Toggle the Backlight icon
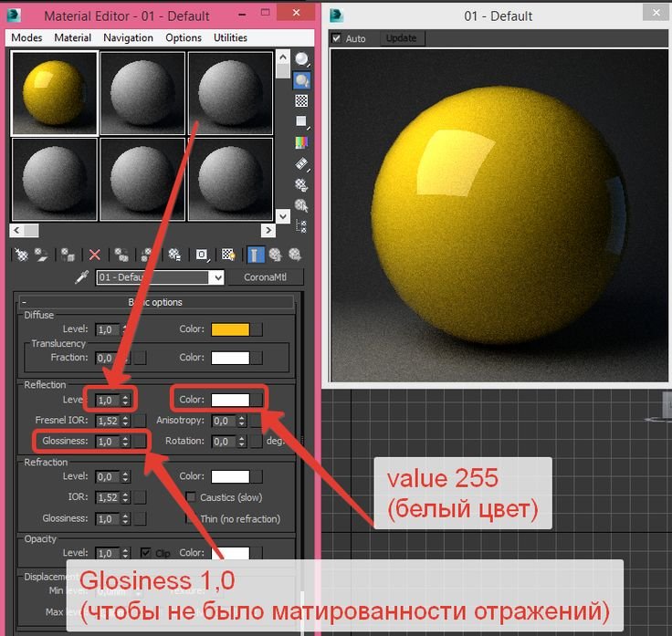The image size is (672, 636). [300, 80]
